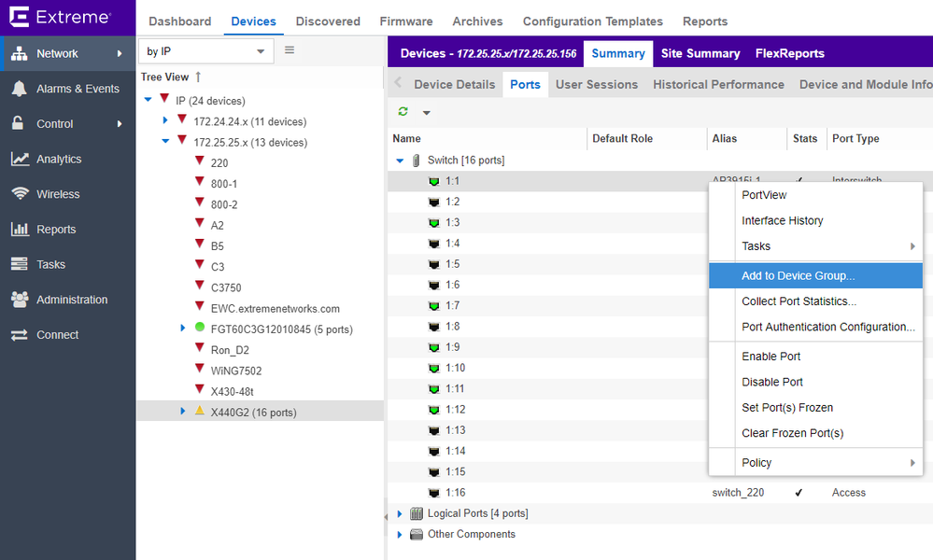Viewport: 933px width, 560px height.
Task: Expand the Other Components node
Action: pos(400,535)
